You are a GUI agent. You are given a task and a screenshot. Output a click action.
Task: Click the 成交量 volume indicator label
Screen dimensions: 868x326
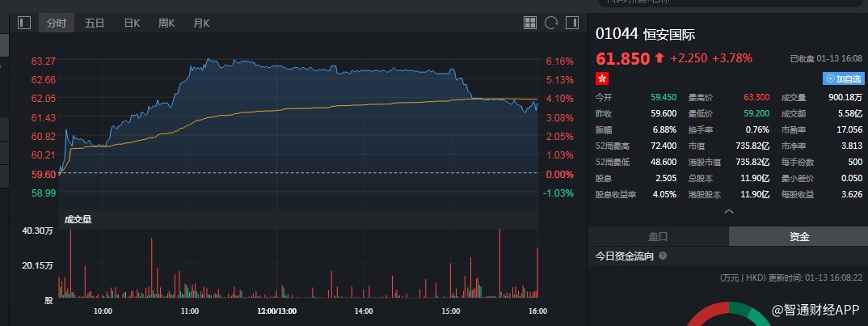coord(78,218)
